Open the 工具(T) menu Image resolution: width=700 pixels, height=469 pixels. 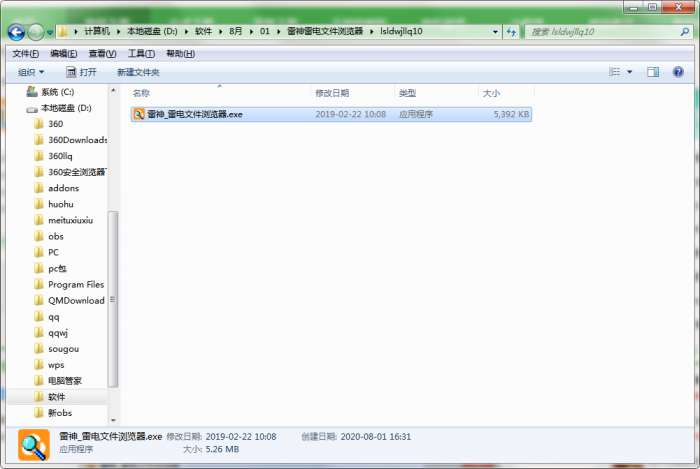tap(141, 54)
